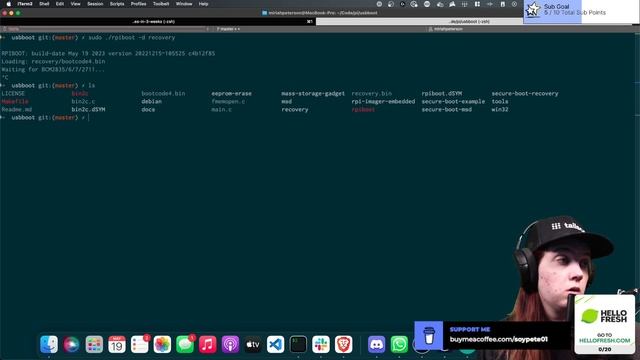Click bin2c.c in the file listing
Viewport: 640px width, 360px height.
point(83,102)
